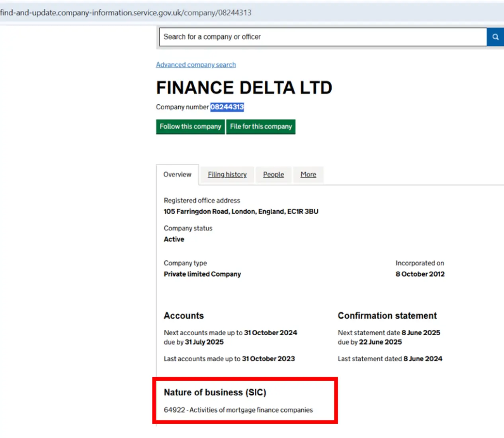Click the SIC code 64922 entry

(x=238, y=410)
